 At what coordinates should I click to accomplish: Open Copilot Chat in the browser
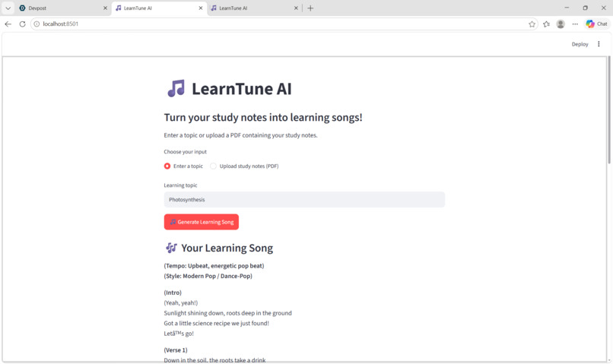(596, 24)
